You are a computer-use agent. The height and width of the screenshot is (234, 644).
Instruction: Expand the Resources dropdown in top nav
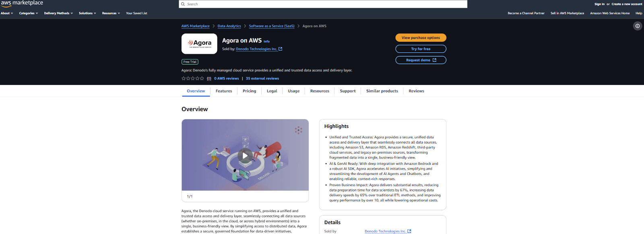pyautogui.click(x=111, y=13)
